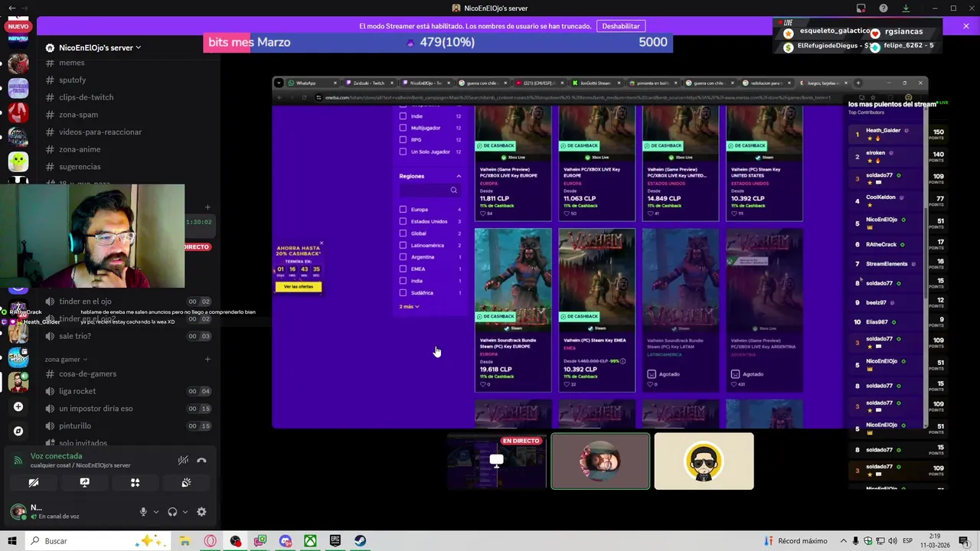
Task: Switch to Zaiduki - Twitch browser tab
Action: (368, 83)
